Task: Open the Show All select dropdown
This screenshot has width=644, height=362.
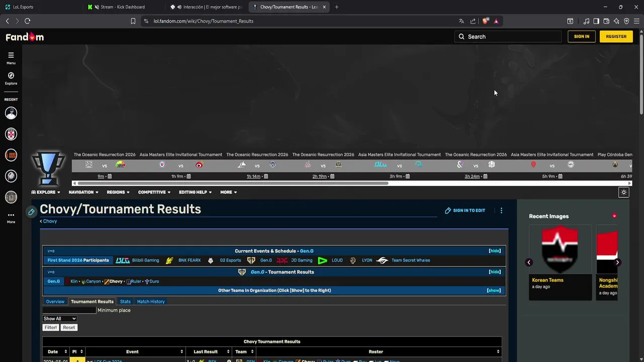Action: [x=59, y=319]
